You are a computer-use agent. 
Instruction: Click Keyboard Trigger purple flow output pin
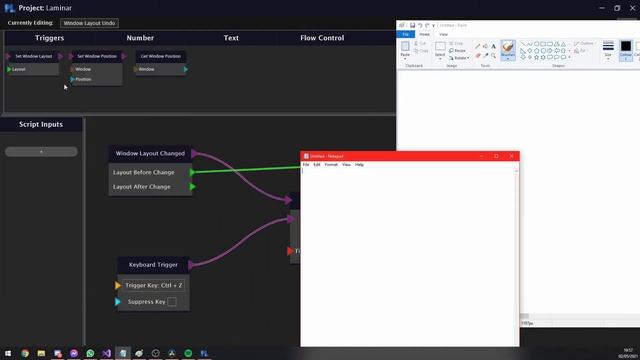191,265
